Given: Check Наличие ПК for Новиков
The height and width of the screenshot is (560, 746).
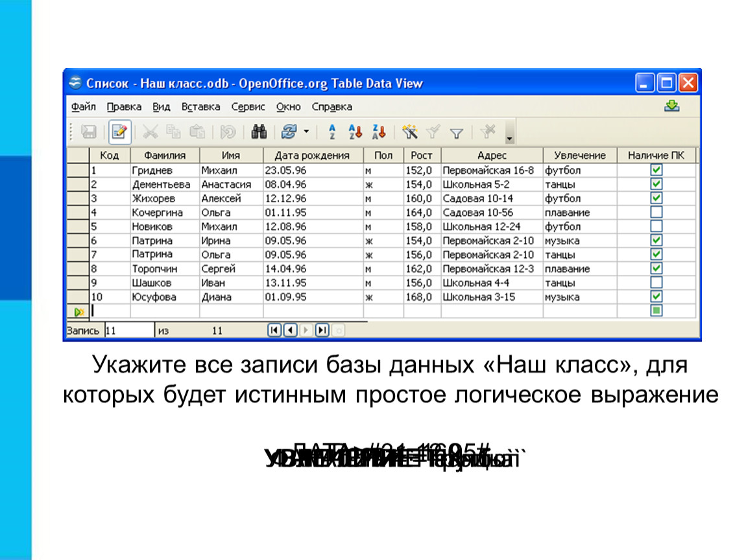Looking at the screenshot, I should click(656, 226).
